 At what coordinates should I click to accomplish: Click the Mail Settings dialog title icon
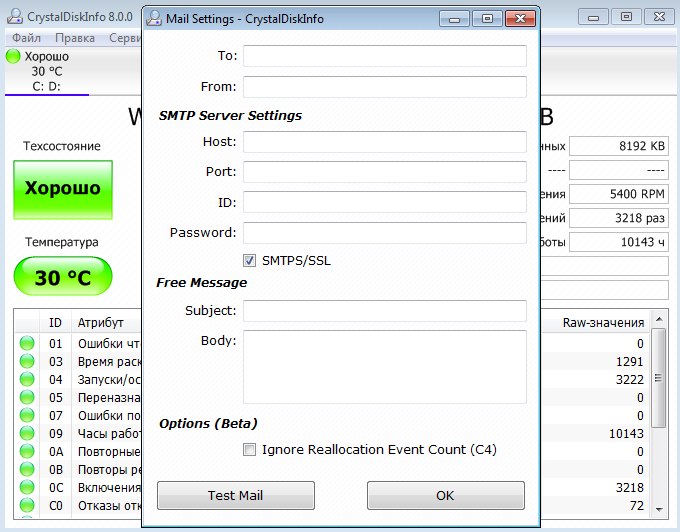pyautogui.click(x=156, y=18)
